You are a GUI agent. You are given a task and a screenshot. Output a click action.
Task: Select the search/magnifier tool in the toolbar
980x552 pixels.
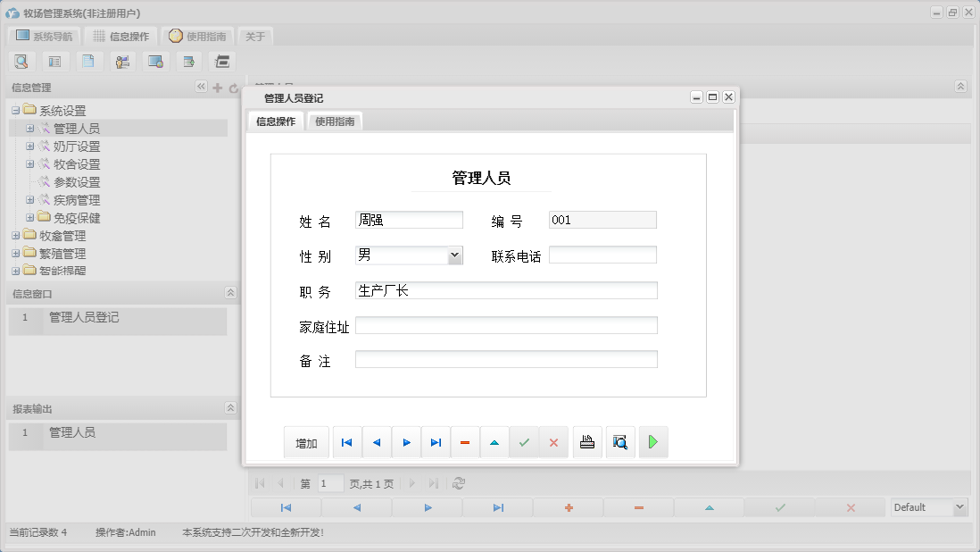[21, 61]
